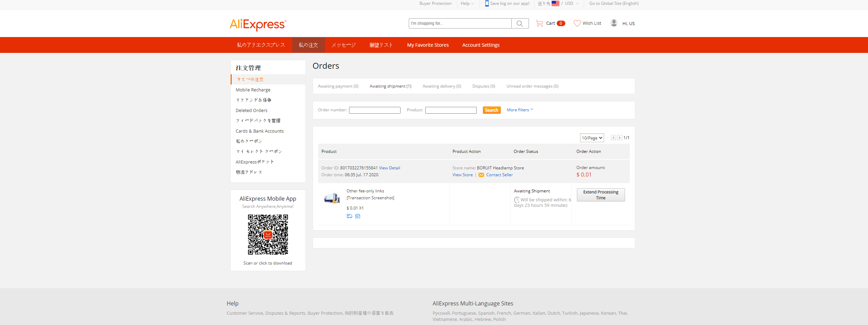Show Awaiting delivery (0) orders
This screenshot has height=325, width=868.
point(442,86)
